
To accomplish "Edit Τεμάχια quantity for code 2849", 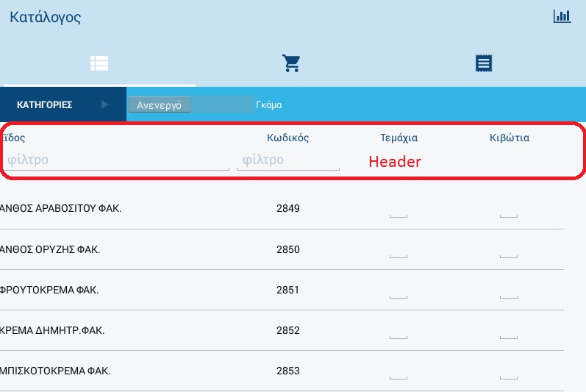I will point(399,210).
